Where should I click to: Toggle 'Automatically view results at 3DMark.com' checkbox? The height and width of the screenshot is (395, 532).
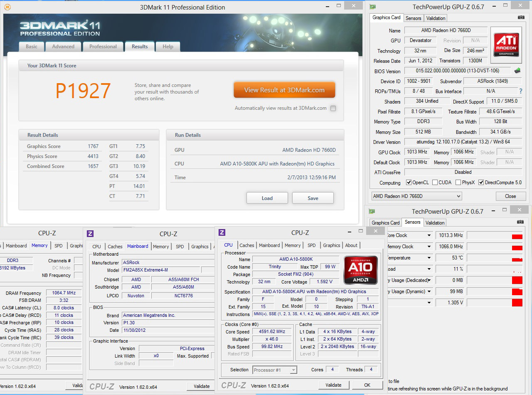pos(333,109)
